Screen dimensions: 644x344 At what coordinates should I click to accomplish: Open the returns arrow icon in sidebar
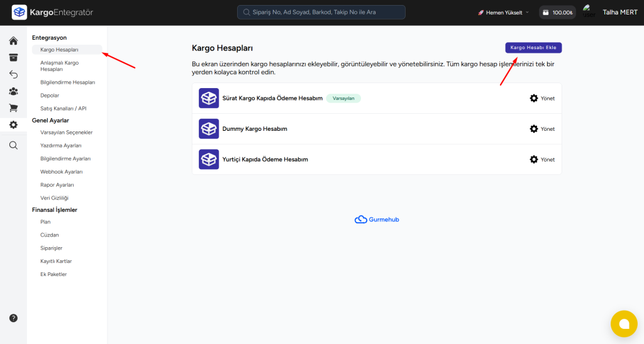tap(13, 74)
